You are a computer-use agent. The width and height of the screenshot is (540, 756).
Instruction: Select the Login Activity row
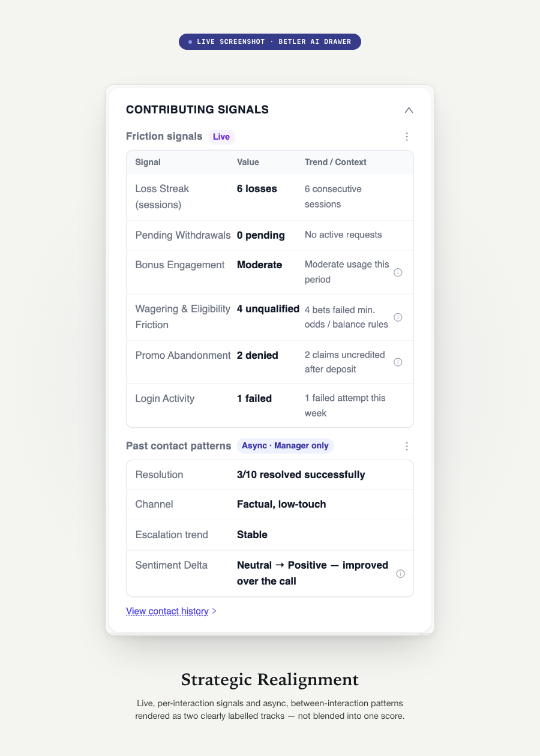(x=270, y=406)
